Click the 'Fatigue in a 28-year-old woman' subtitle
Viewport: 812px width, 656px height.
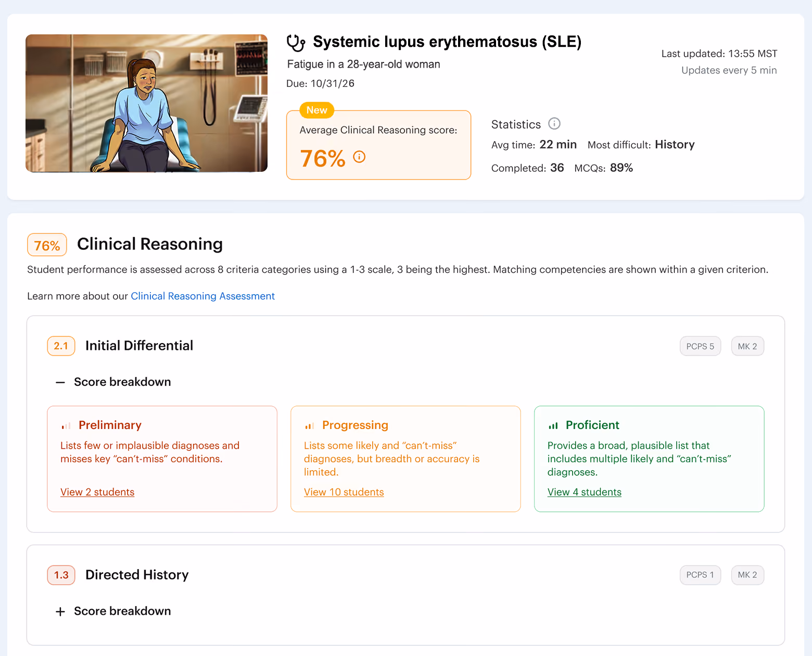click(363, 64)
